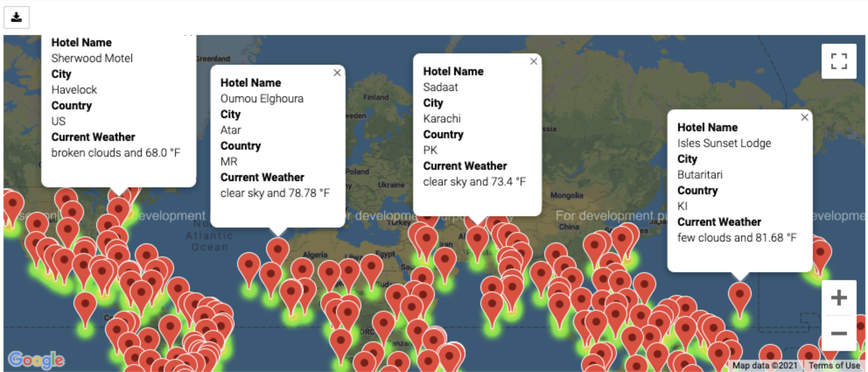The image size is (868, 372).
Task: Select 'broken clouds and 68.0 °F' weather text
Action: point(115,153)
